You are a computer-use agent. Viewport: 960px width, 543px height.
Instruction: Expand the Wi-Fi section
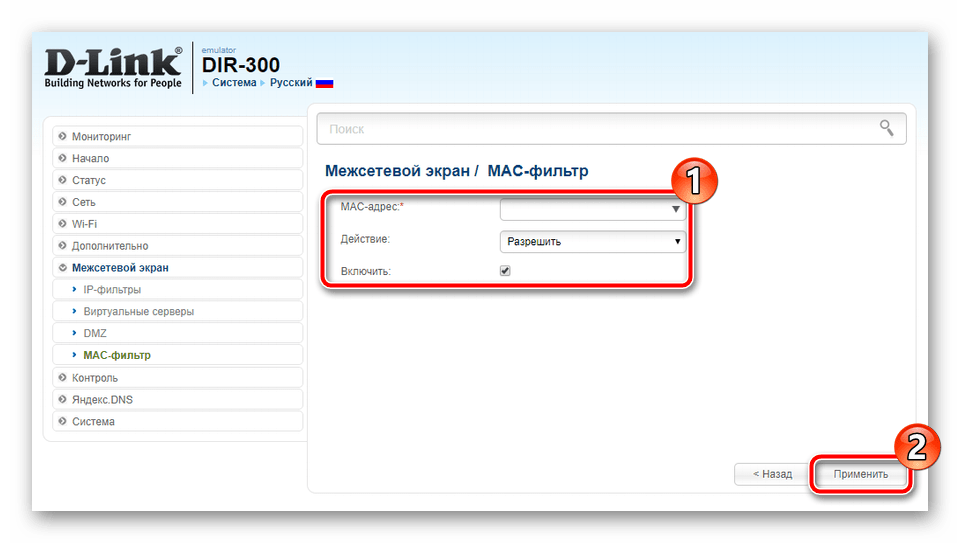178,224
